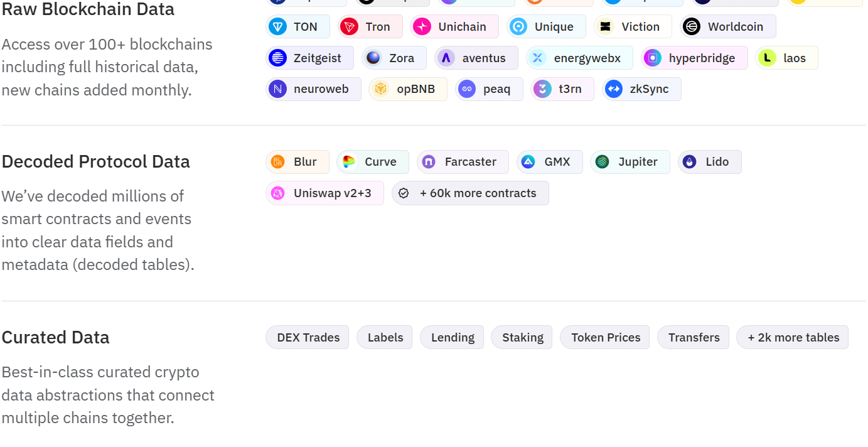Click the 'Farcaster' protocol name
Image resolution: width=868 pixels, height=447 pixels.
(x=471, y=162)
